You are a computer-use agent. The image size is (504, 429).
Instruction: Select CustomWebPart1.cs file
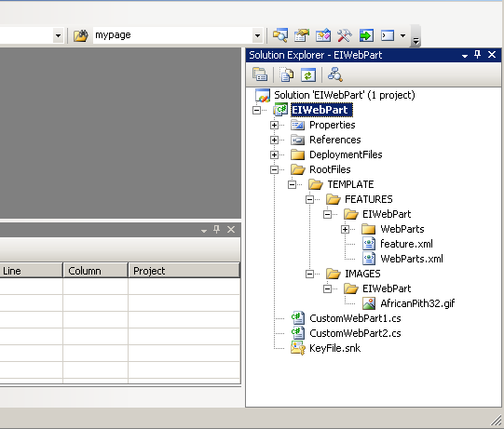355,318
